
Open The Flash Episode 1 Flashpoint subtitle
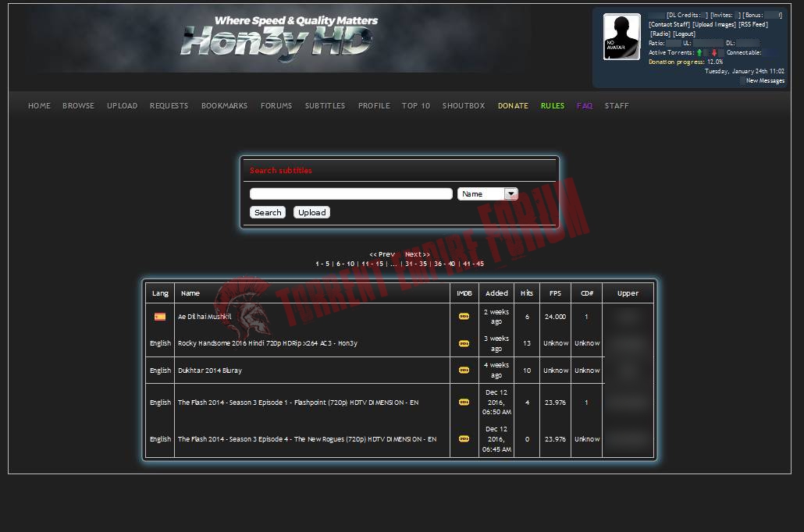click(298, 403)
